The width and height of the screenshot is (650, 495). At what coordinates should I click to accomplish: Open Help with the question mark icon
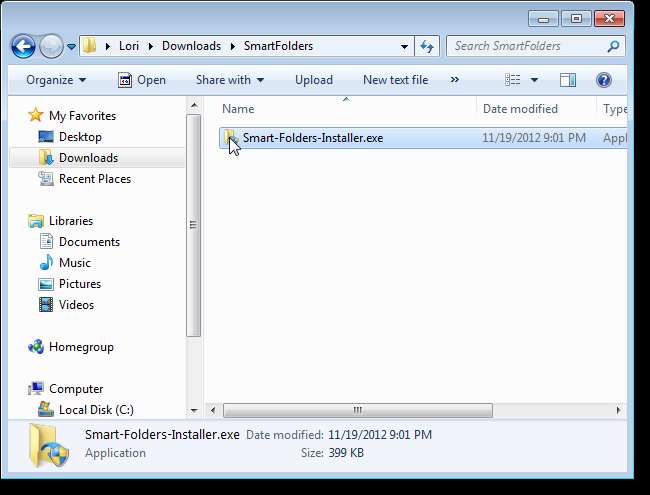pos(604,80)
